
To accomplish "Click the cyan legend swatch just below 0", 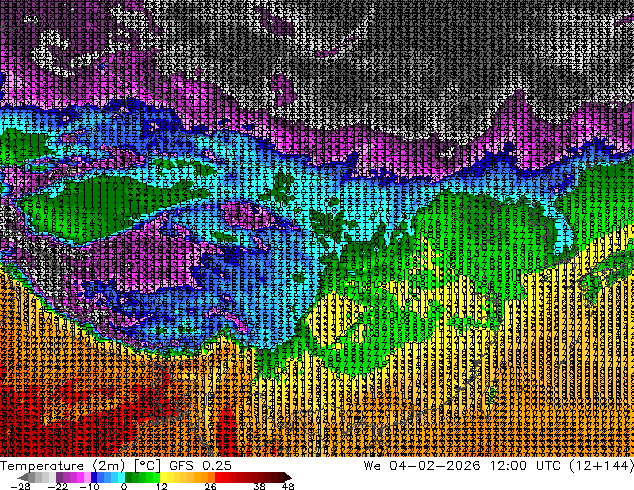I will (121, 477).
